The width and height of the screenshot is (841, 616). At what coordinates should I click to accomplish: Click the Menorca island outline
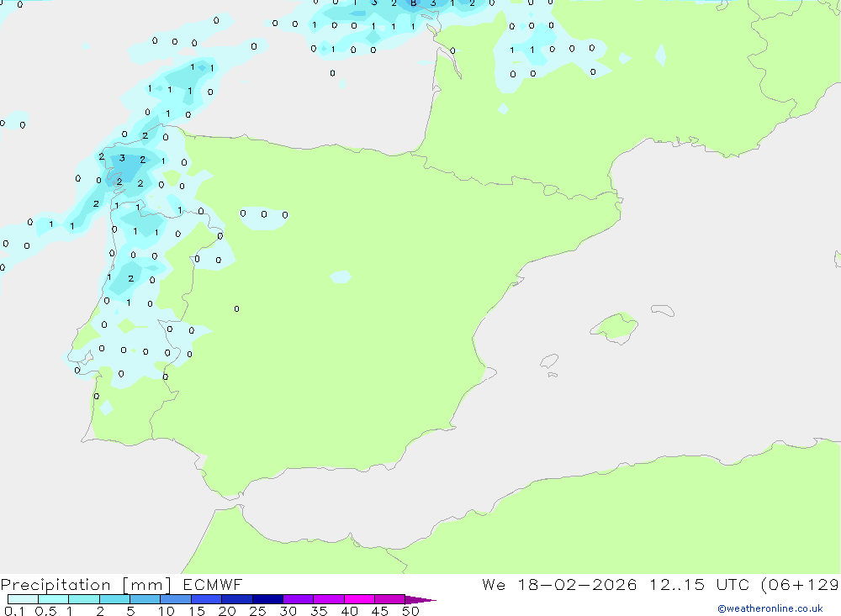(x=663, y=310)
